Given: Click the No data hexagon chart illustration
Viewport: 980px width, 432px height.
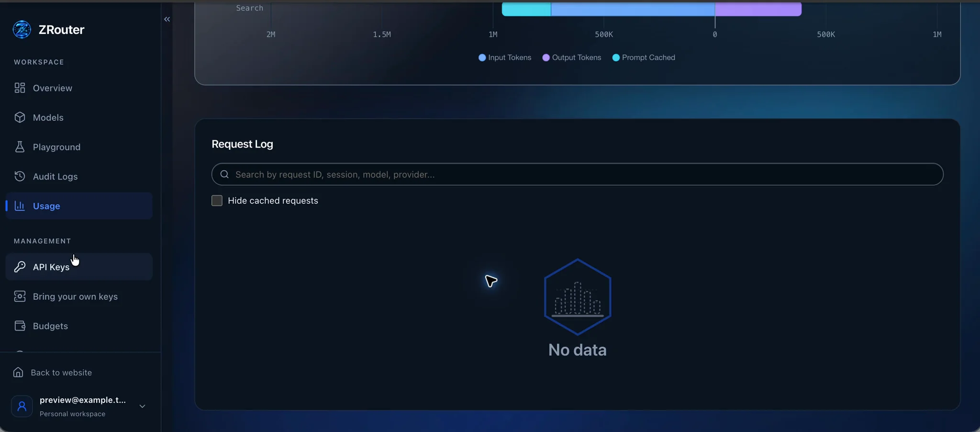Looking at the screenshot, I should [578, 297].
